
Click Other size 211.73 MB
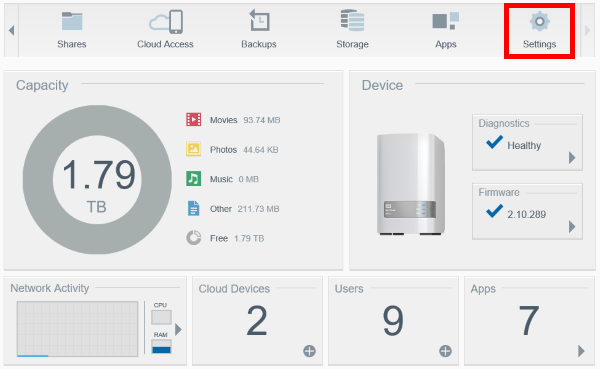[x=258, y=209]
